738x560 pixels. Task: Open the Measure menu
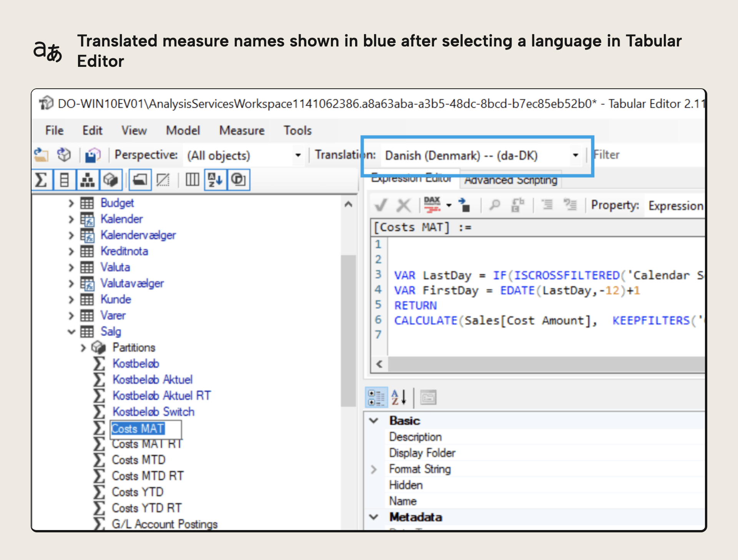tap(242, 131)
